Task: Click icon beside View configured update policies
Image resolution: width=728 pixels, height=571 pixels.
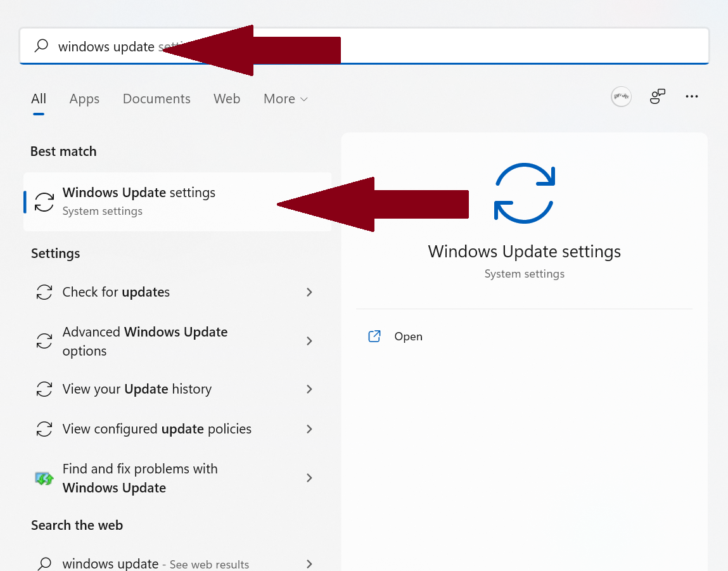Action: click(x=44, y=429)
